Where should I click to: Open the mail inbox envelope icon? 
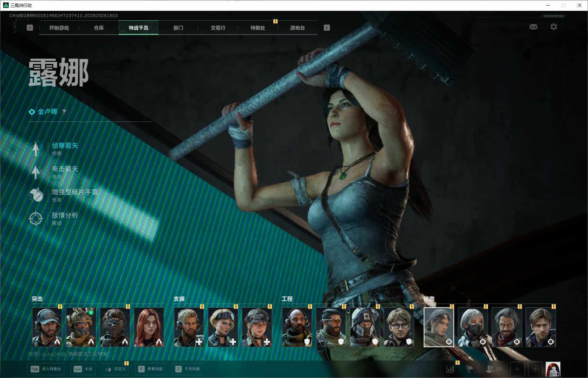[533, 27]
